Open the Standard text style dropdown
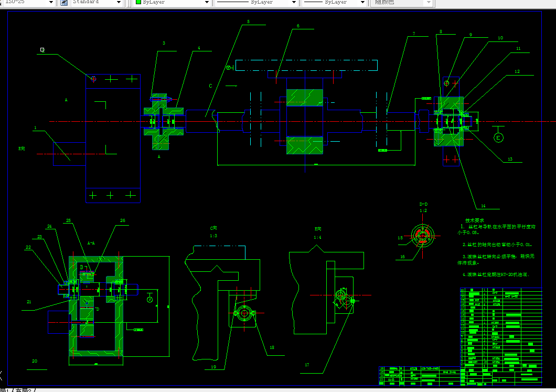The height and width of the screenshot is (392, 556). (119, 2)
